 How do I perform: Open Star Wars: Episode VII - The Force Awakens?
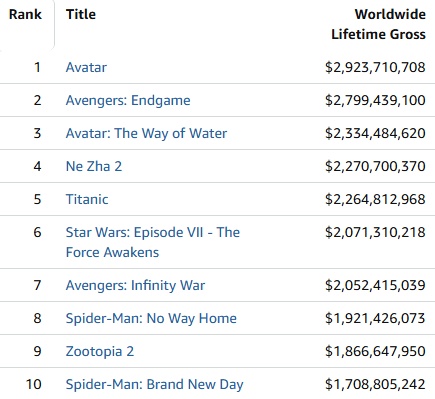(x=153, y=242)
